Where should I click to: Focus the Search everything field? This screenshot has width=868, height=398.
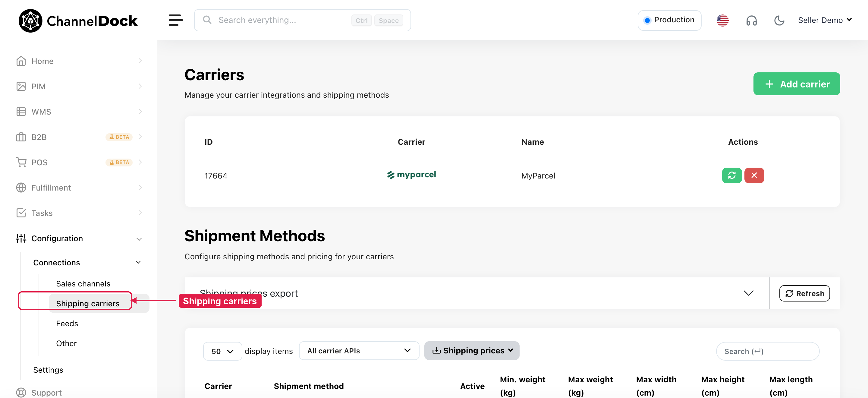[302, 20]
